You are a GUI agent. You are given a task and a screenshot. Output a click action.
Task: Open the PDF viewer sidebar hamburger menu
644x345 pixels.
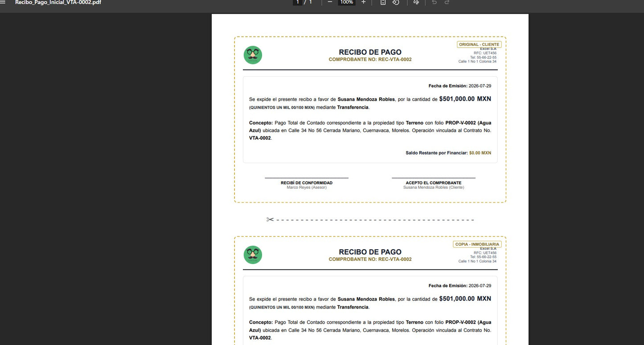[3, 2]
